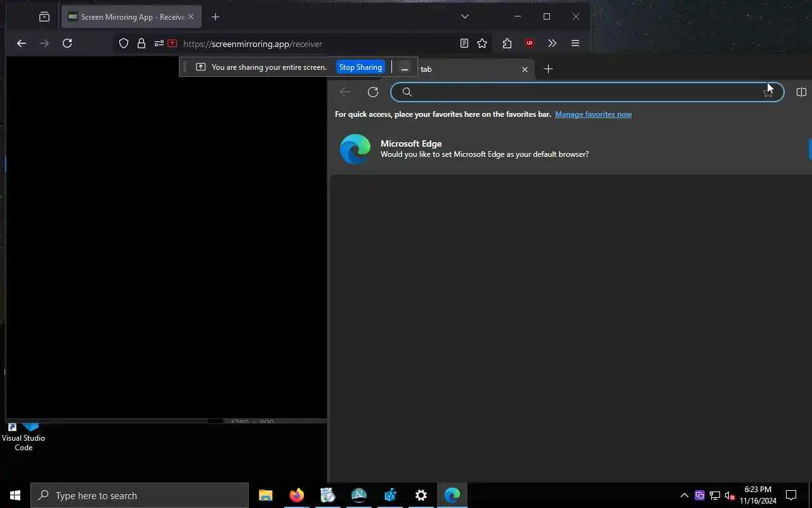The width and height of the screenshot is (812, 508).
Task: Open File Explorer from the taskbar
Action: tap(266, 495)
